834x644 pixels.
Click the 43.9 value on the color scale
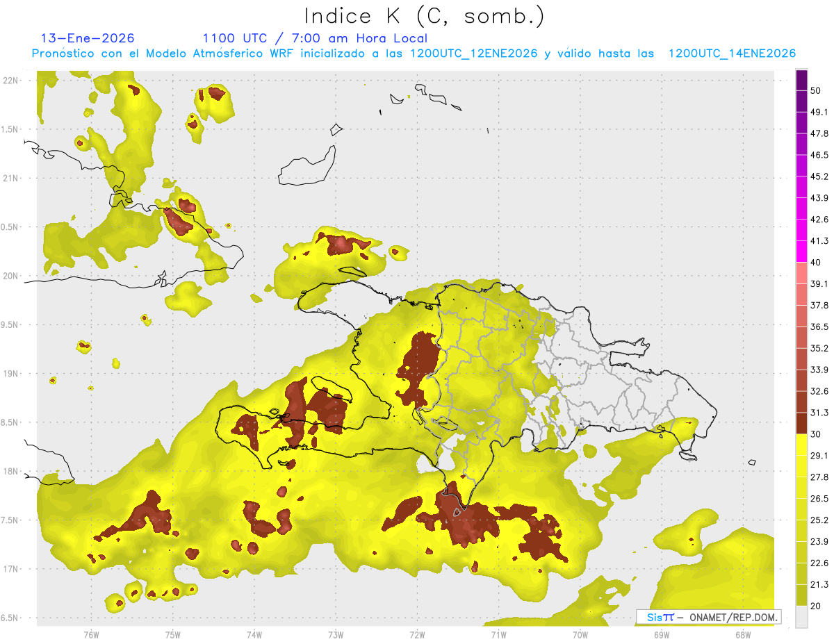click(x=819, y=198)
